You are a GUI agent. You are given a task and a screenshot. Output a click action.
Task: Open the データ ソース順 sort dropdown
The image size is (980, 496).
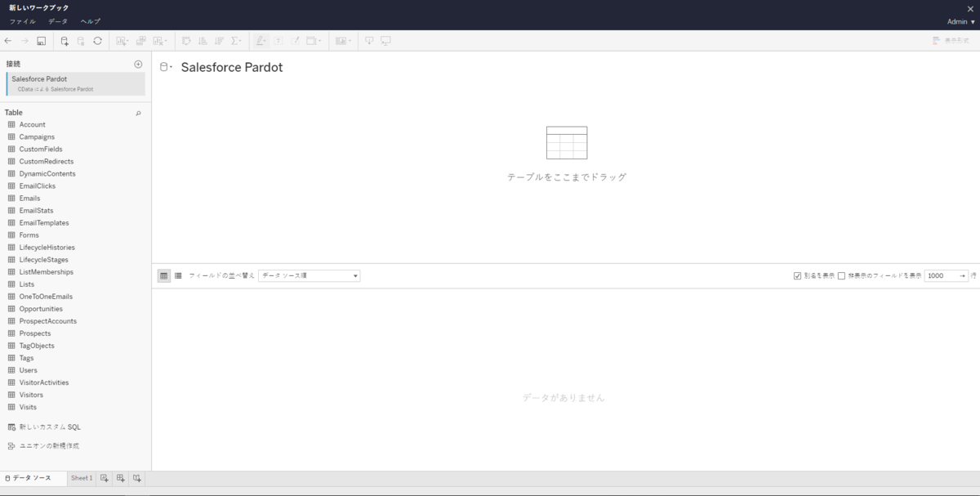[310, 276]
